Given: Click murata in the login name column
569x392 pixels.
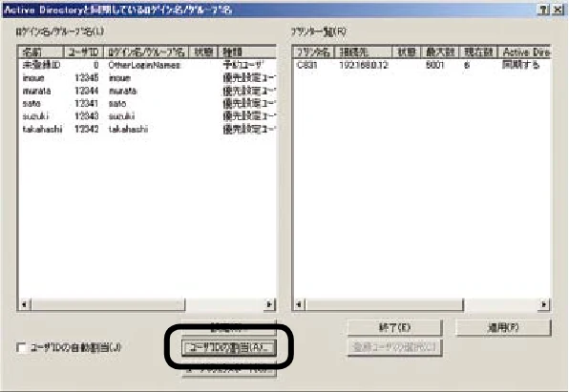Looking at the screenshot, I should pos(123,91).
